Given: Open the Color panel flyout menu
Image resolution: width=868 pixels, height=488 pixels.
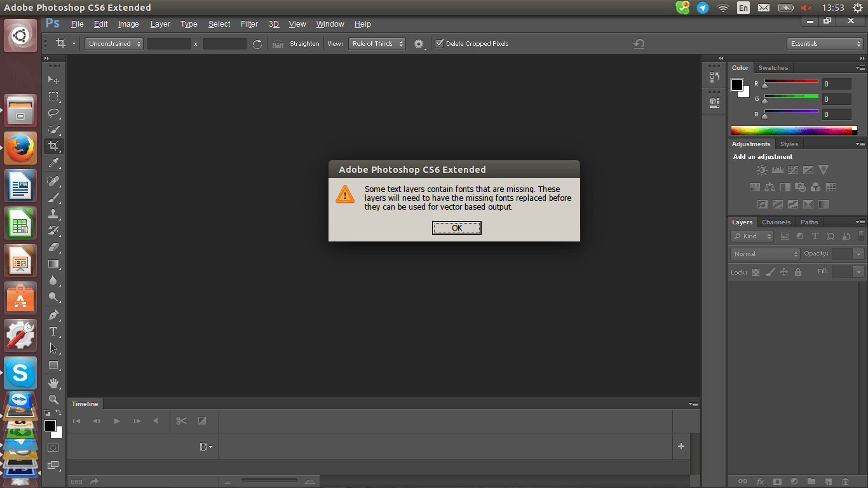Looking at the screenshot, I should coord(860,68).
